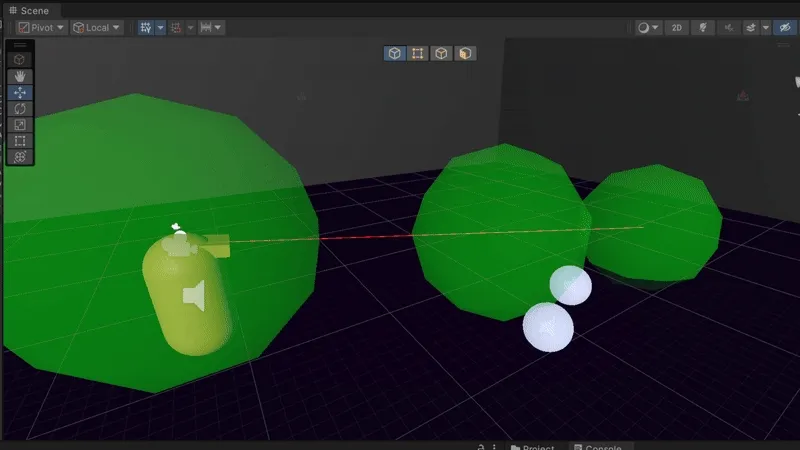This screenshot has height=450, width=800.
Task: Toggle hidden objects scene visibility
Action: 785,28
